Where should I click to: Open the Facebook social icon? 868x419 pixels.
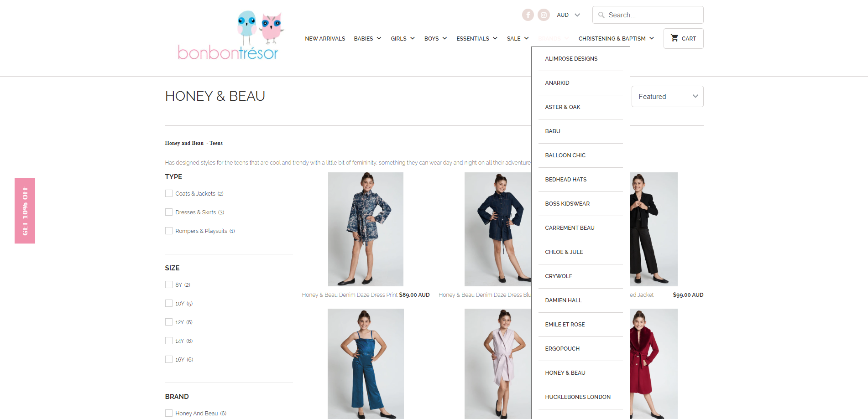[528, 15]
